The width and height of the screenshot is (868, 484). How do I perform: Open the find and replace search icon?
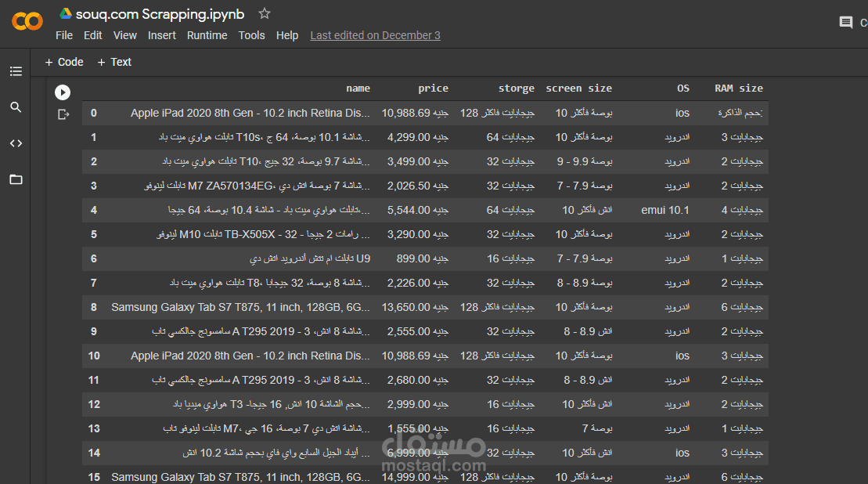[x=16, y=107]
